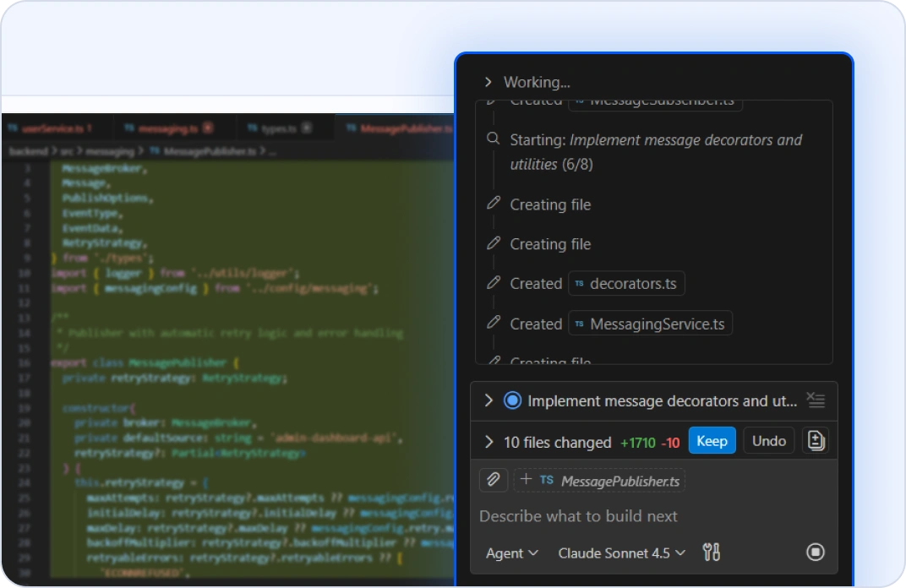Expand the Implement message decorators todo
The width and height of the screenshot is (906, 588).
[488, 400]
